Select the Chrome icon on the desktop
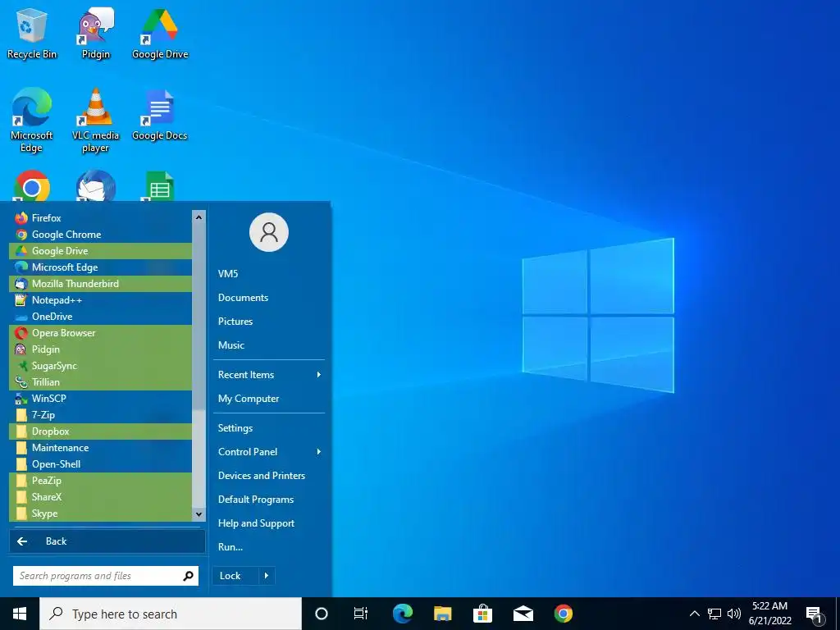 click(x=32, y=186)
